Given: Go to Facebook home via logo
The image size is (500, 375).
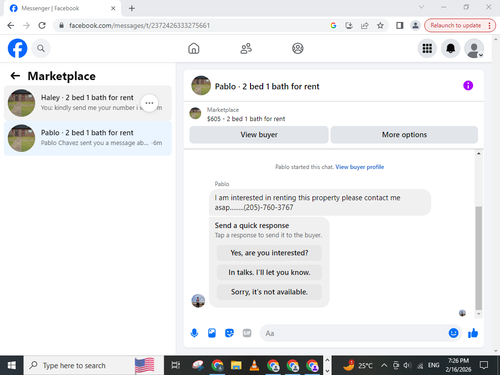Looking at the screenshot, I should (17, 48).
